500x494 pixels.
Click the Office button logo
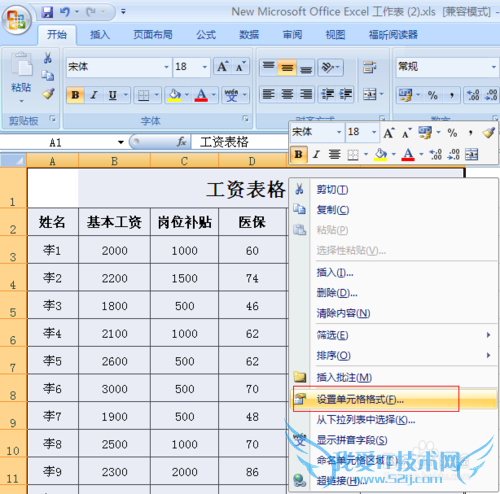coord(16,20)
